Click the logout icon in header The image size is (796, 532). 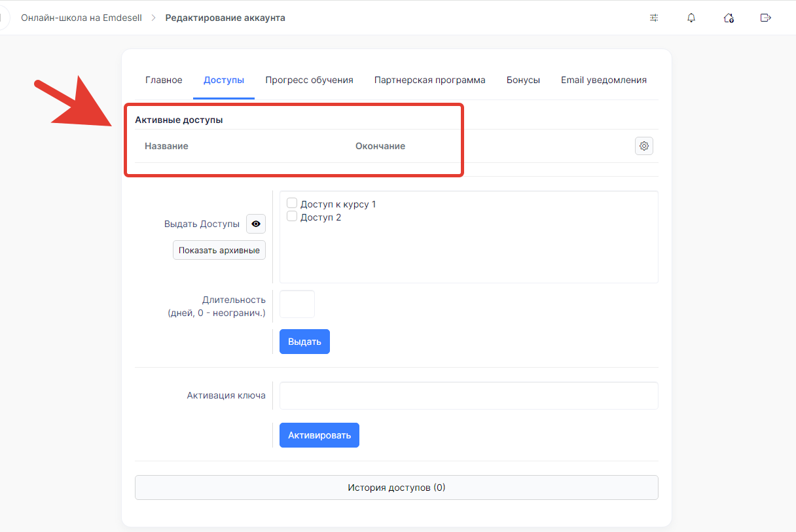pos(765,18)
